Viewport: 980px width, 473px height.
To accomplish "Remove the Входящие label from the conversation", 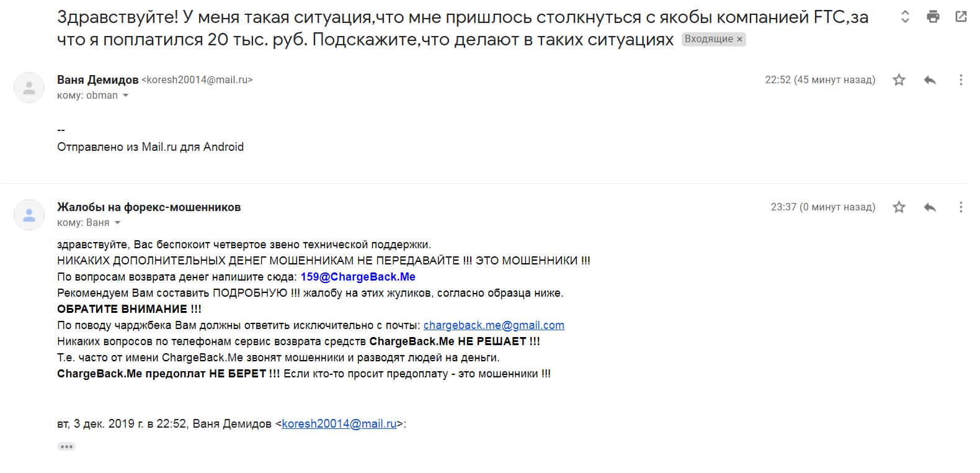I will tap(739, 39).
